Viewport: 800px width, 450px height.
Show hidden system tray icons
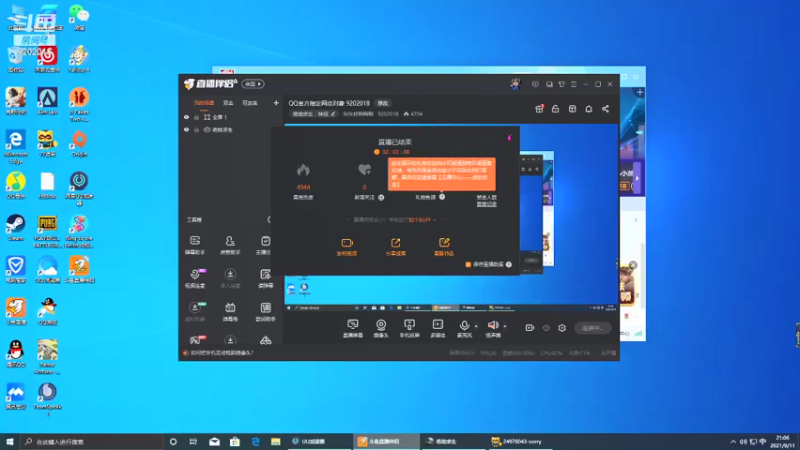(733, 441)
